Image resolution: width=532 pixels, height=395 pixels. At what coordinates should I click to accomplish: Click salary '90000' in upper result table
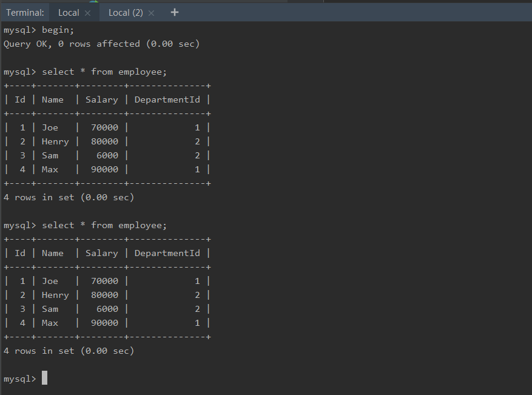pyautogui.click(x=104, y=169)
